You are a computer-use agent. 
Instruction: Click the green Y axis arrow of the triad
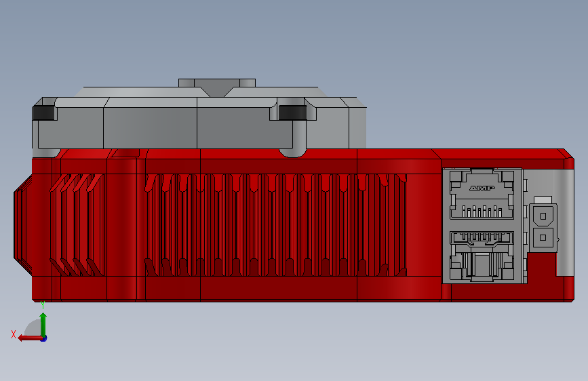coord(43,324)
